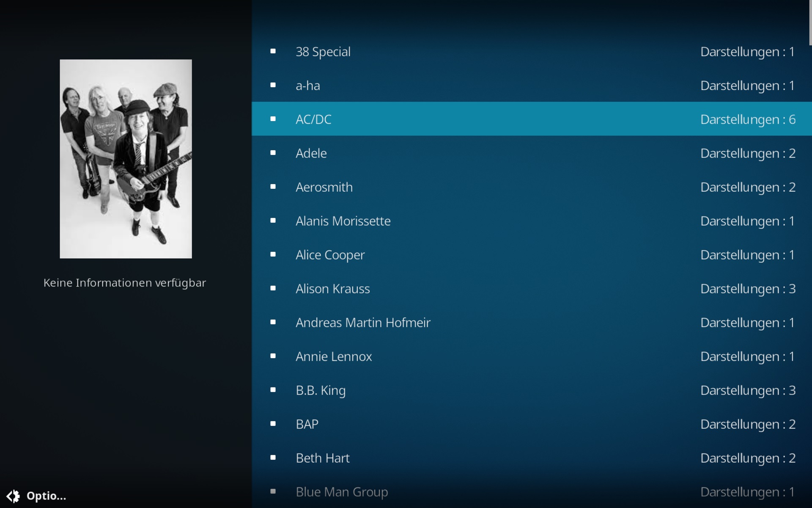The image size is (812, 508).
Task: Click the bullet icon beside AC/DC
Action: point(273,119)
